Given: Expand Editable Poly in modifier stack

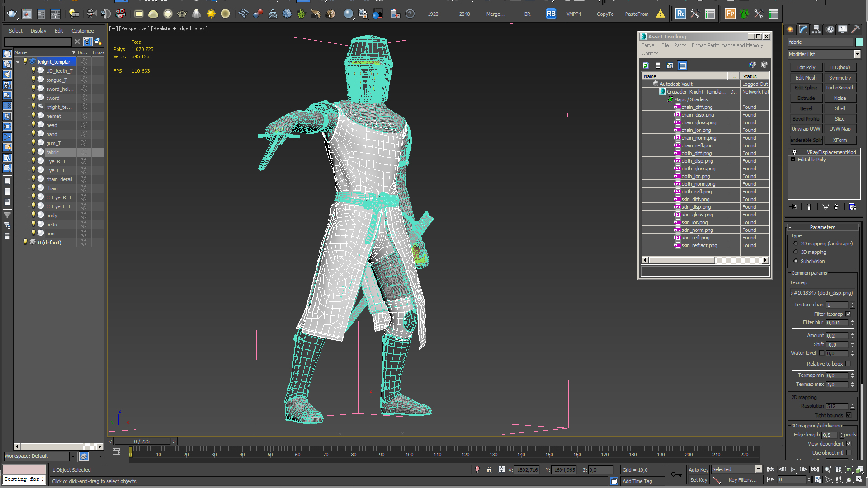Looking at the screenshot, I should point(793,160).
